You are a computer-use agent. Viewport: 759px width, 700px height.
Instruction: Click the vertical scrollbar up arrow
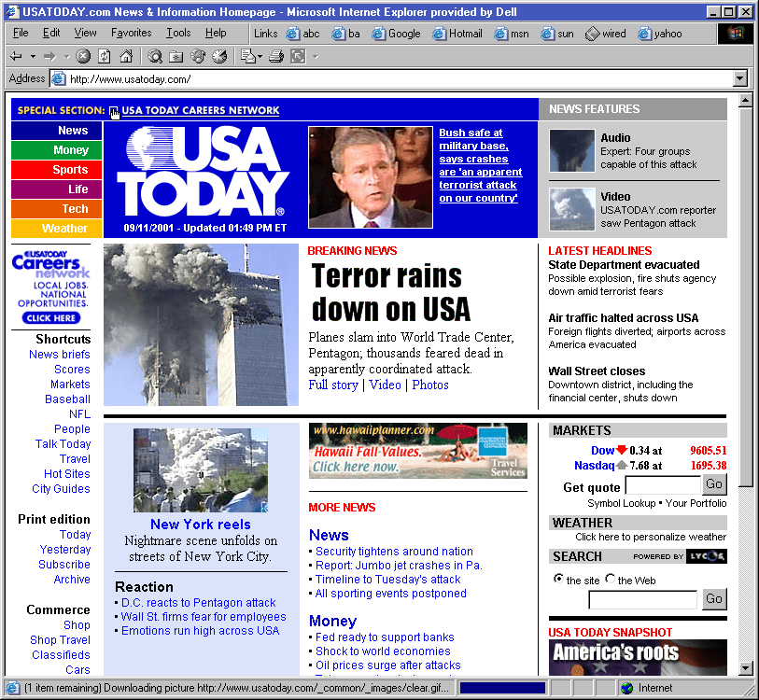click(745, 101)
